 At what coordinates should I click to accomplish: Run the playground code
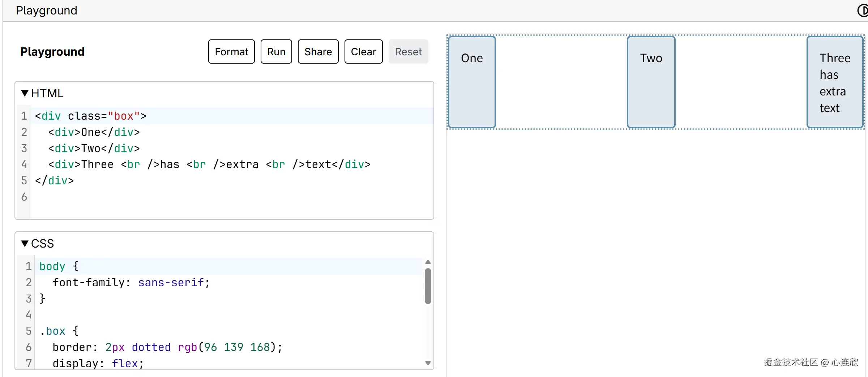click(276, 52)
